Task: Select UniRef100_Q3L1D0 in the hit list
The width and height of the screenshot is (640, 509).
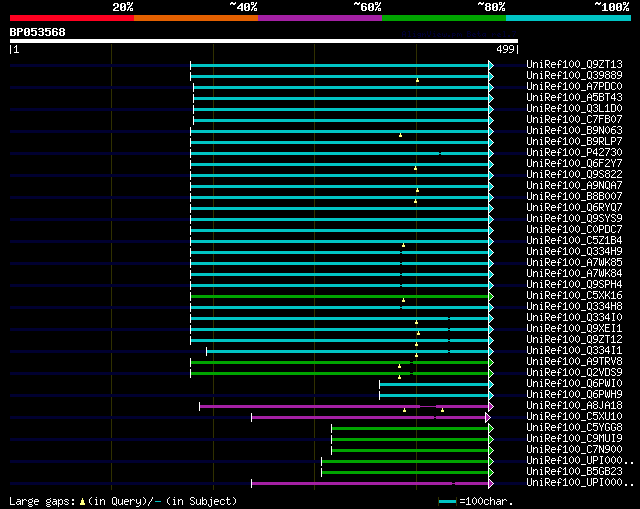Action: 574,109
